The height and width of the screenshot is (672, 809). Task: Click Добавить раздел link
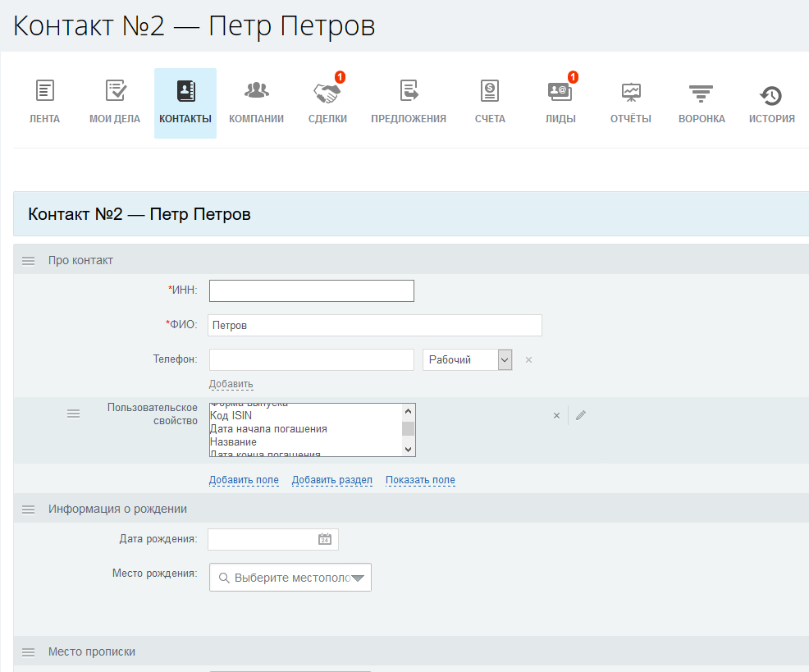pos(331,480)
